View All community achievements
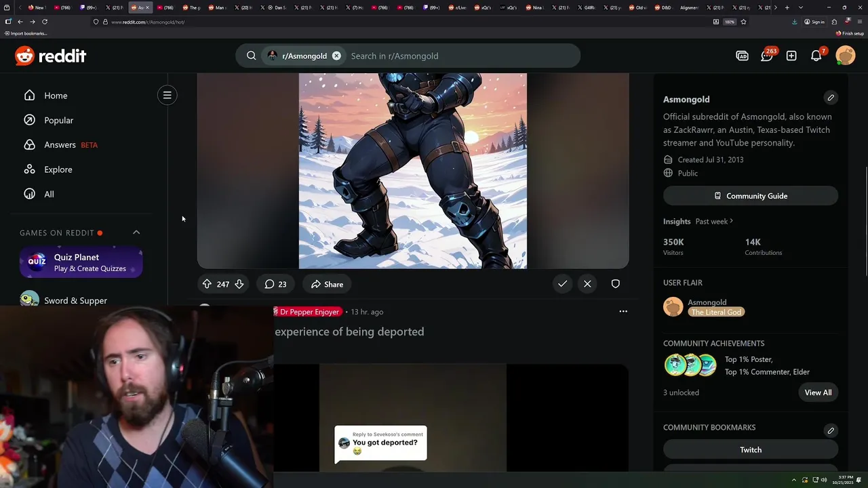The height and width of the screenshot is (488, 868). pos(818,392)
